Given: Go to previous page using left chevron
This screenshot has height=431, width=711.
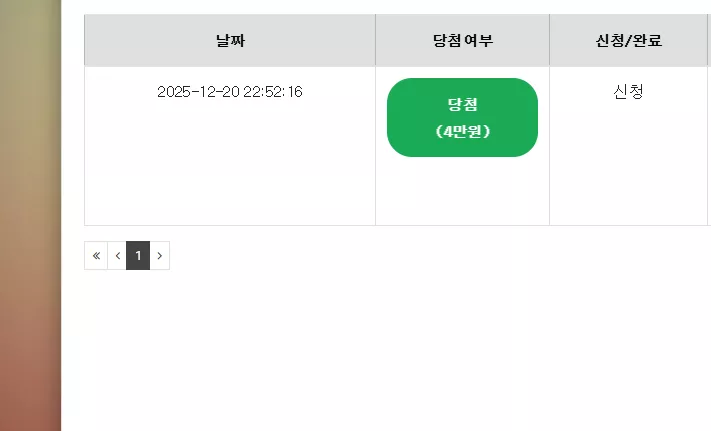Looking at the screenshot, I should [x=117, y=256].
